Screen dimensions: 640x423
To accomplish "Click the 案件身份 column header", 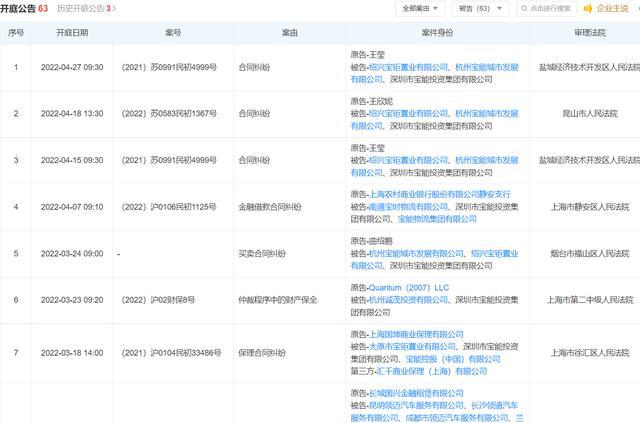I will pyautogui.click(x=438, y=33).
